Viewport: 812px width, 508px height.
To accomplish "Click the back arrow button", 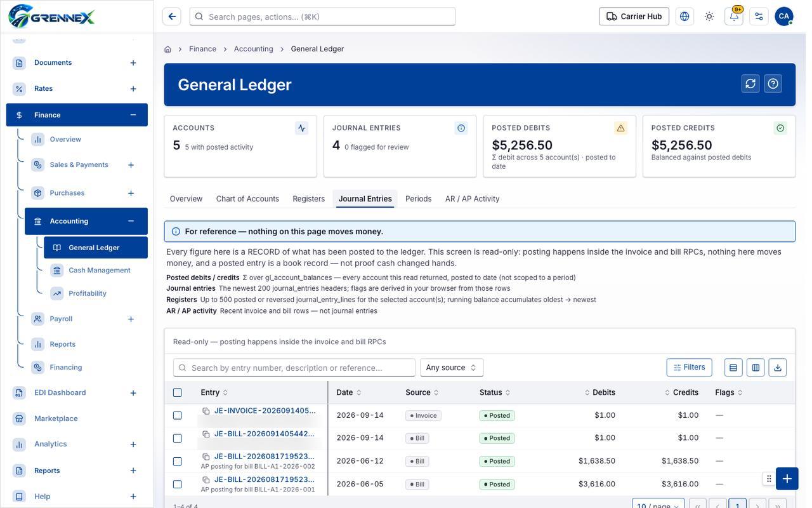I will pyautogui.click(x=172, y=17).
